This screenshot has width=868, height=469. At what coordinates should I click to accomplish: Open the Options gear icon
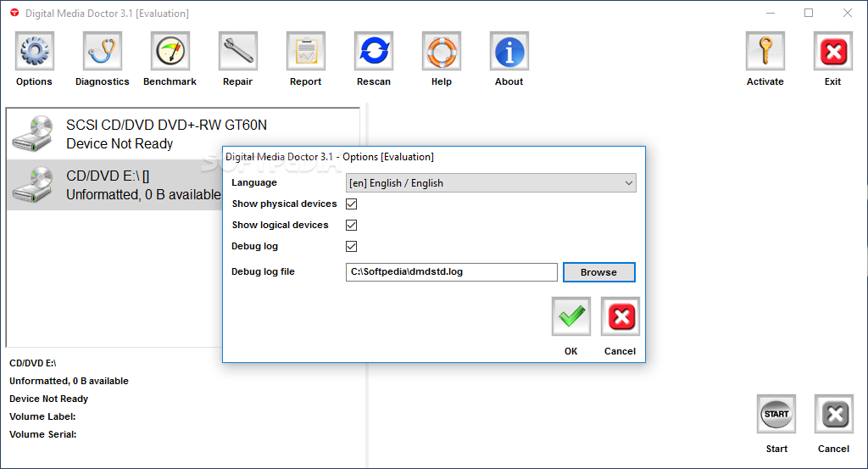pos(34,51)
